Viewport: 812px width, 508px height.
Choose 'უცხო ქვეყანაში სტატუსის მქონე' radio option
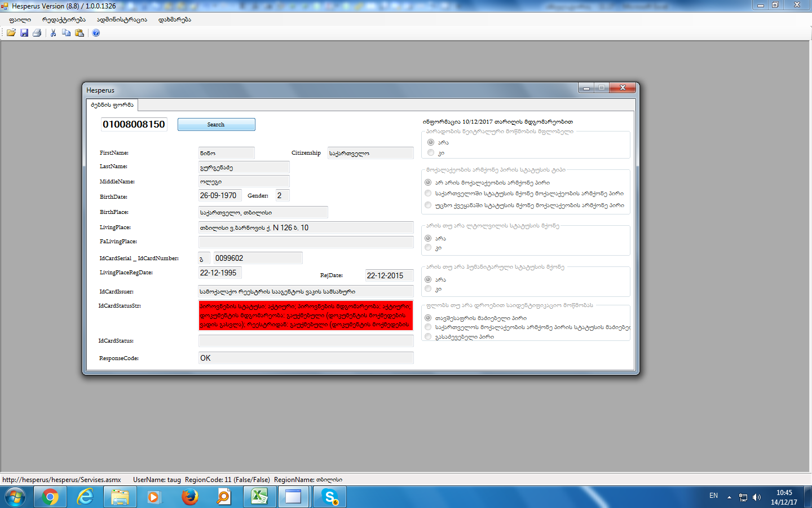click(428, 205)
